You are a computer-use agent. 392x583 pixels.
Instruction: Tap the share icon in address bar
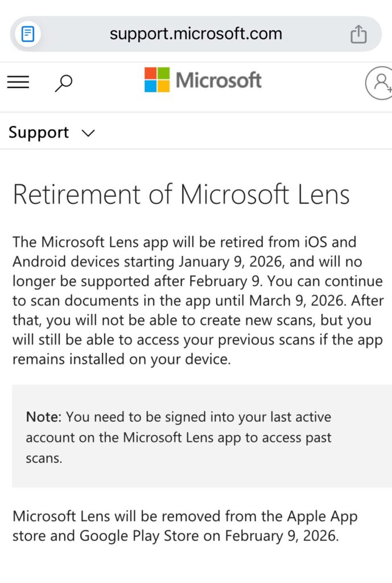pyautogui.click(x=358, y=34)
